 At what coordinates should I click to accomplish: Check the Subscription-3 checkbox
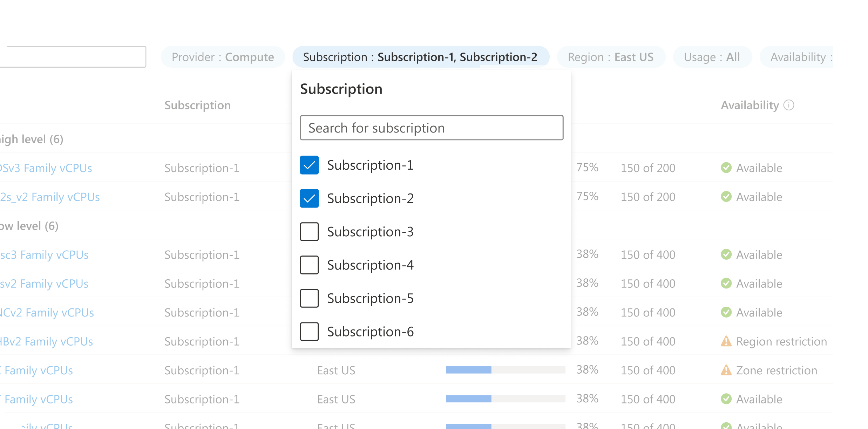(309, 232)
